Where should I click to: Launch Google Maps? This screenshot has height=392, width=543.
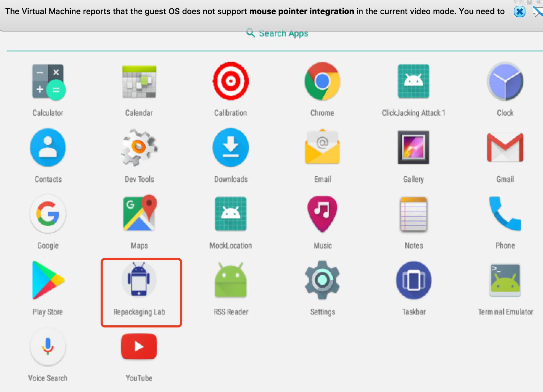[x=140, y=213]
